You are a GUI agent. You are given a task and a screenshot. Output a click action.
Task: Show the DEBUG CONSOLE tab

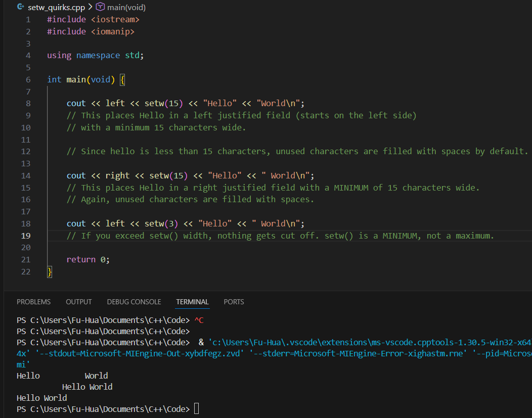click(x=134, y=302)
